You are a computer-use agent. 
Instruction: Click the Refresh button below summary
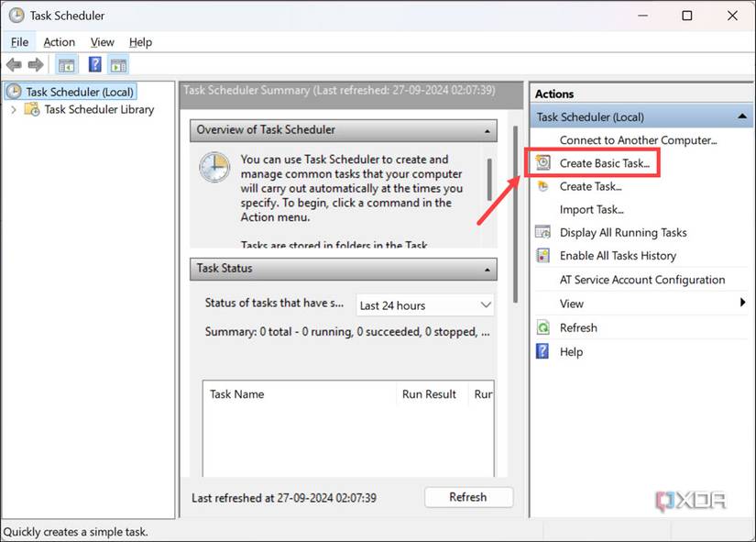pyautogui.click(x=468, y=497)
